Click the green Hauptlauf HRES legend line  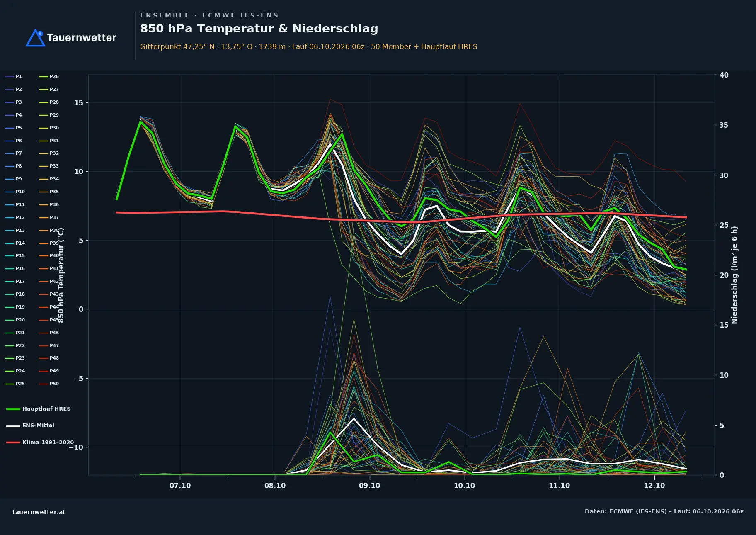[13, 409]
